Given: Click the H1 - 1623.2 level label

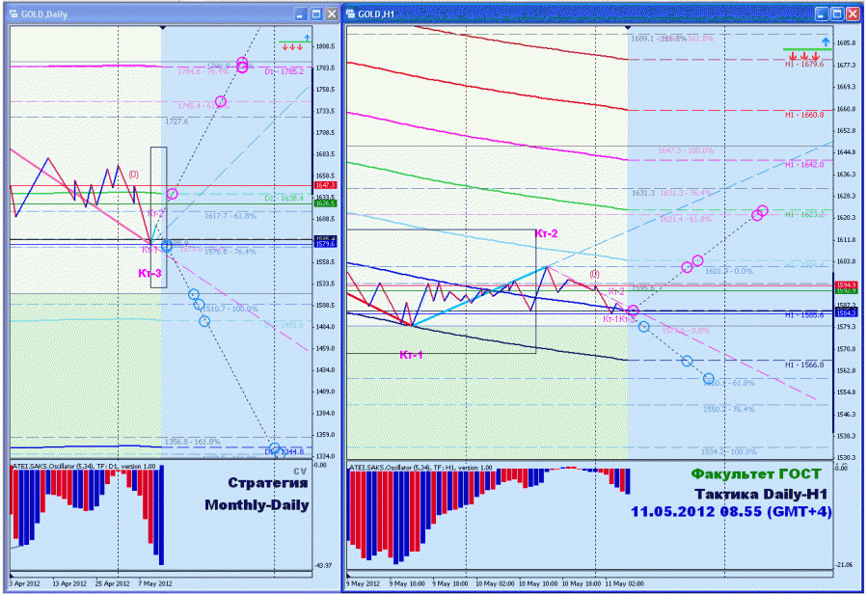Looking at the screenshot, I should [x=804, y=214].
